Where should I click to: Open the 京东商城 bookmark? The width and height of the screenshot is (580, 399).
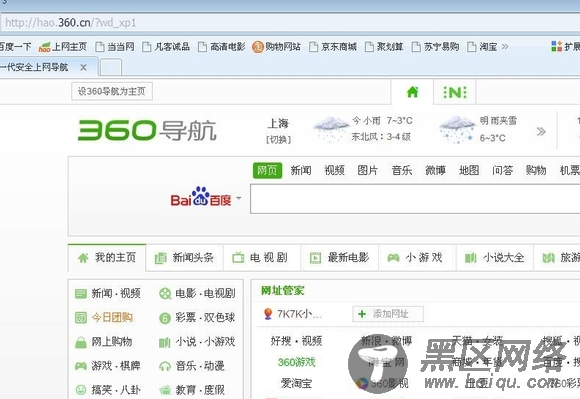pyautogui.click(x=333, y=47)
